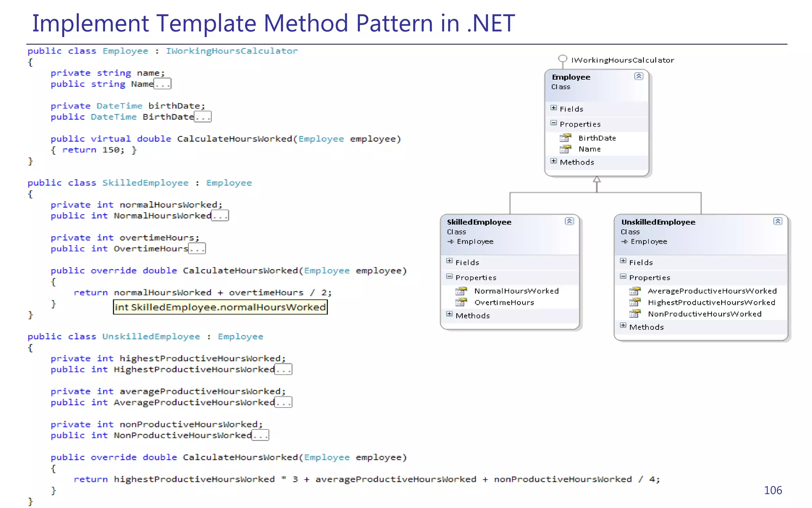Click the AverageProductiveHoursWorked property icon
Viewport: 812px width, 508px height.
coord(635,291)
